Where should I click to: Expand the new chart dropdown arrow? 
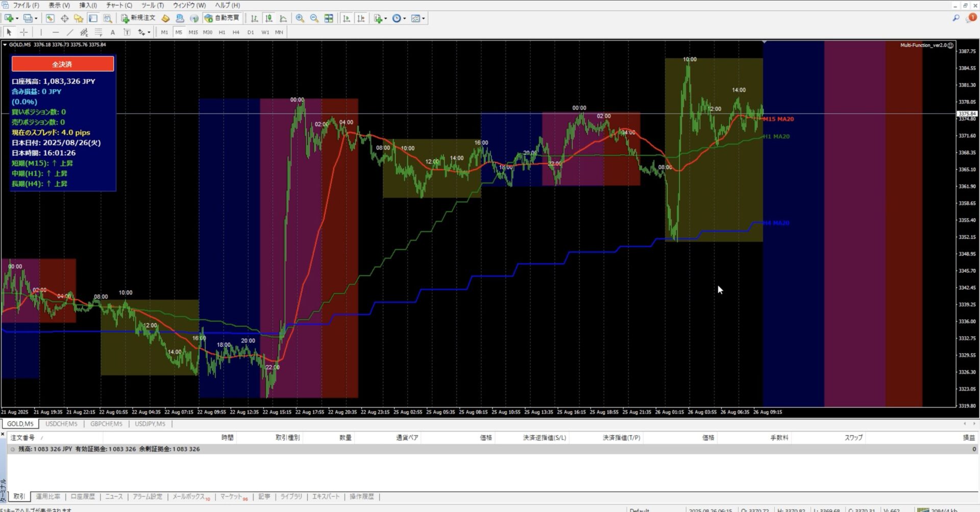coord(17,19)
